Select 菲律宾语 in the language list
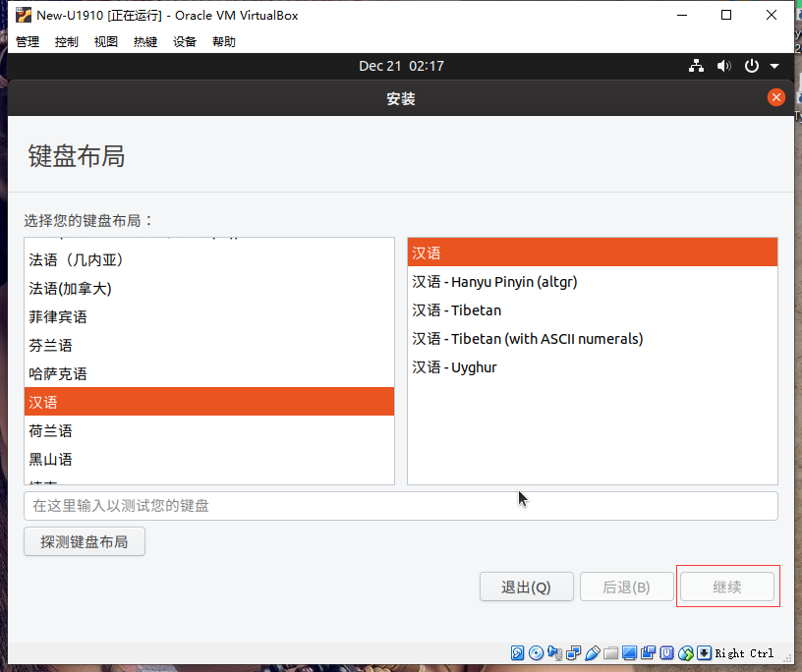802x672 pixels. click(x=209, y=317)
